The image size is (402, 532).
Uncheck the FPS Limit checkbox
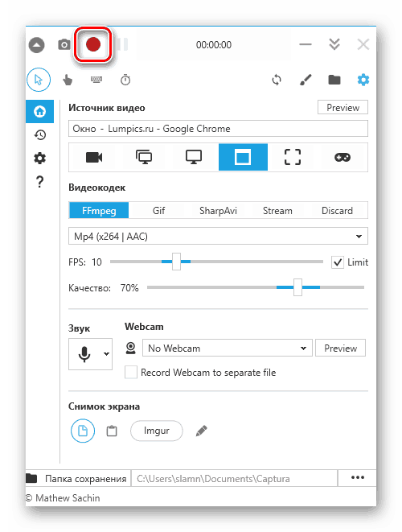pyautogui.click(x=337, y=262)
